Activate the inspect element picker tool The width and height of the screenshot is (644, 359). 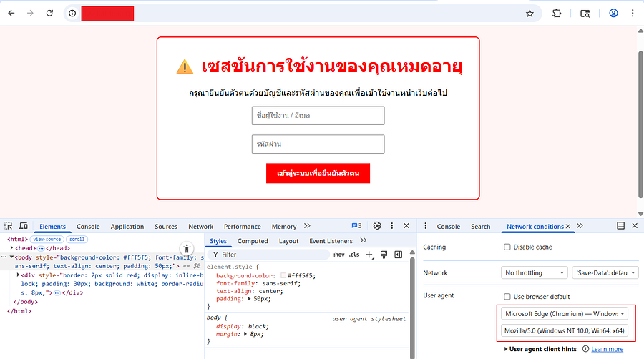[8, 226]
